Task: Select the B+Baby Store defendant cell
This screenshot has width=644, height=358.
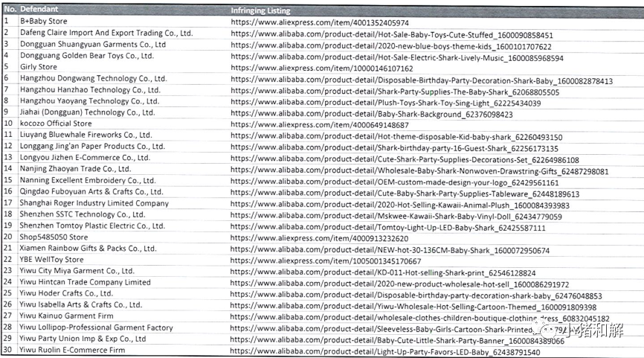Action: [44, 21]
